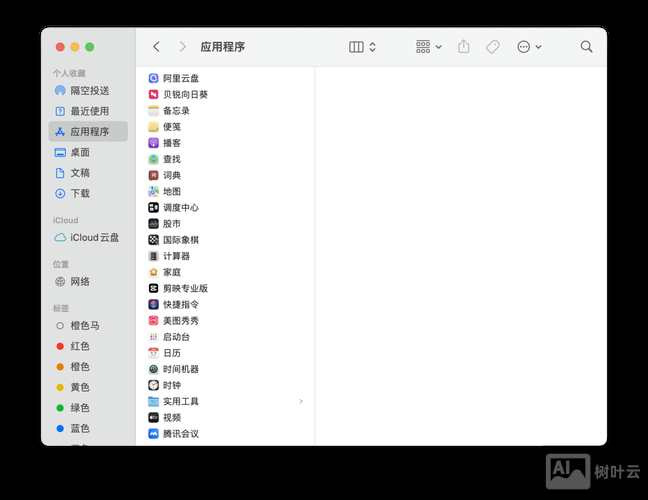648x500 pixels.
Task: Select the 黄色 yellow tag
Action: tap(88, 387)
